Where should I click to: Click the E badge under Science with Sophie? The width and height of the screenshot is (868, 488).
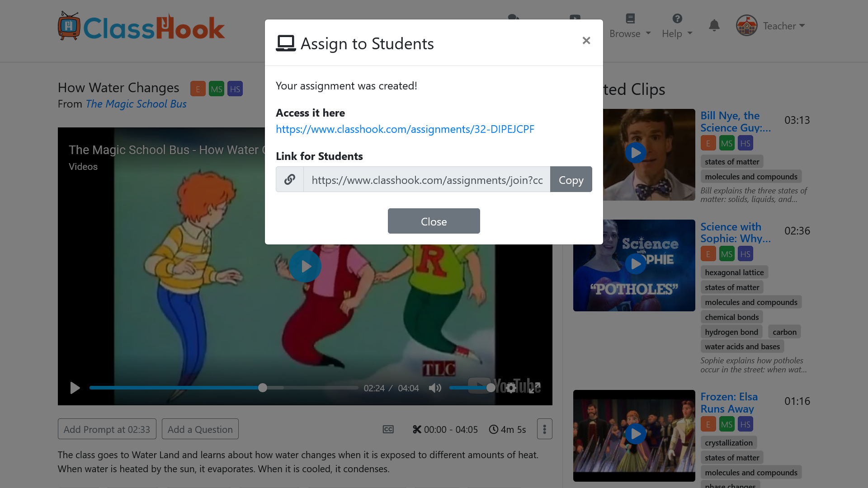coord(708,254)
